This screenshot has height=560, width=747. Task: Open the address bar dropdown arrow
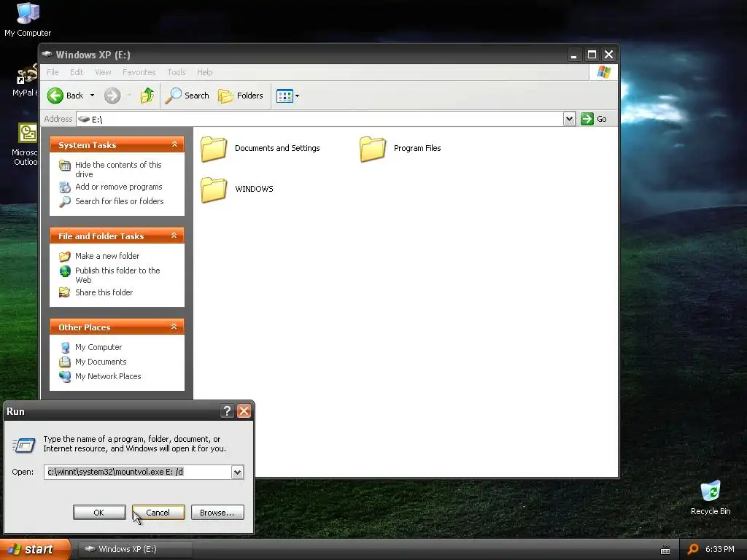[x=569, y=119]
